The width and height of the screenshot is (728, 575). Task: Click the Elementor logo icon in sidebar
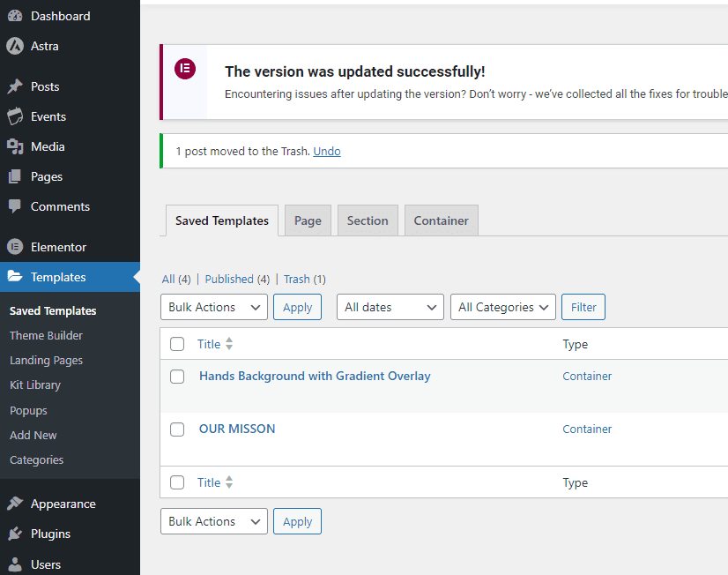pyautogui.click(x=14, y=247)
